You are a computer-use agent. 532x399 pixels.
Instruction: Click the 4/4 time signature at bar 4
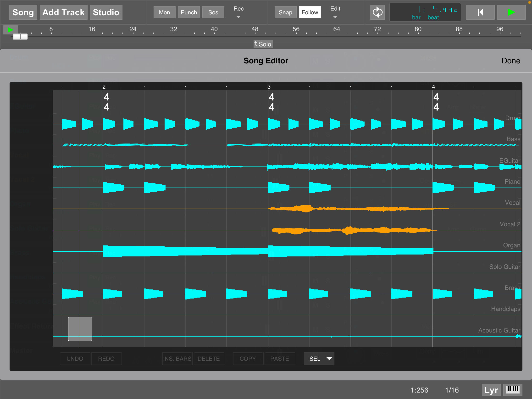[436, 102]
